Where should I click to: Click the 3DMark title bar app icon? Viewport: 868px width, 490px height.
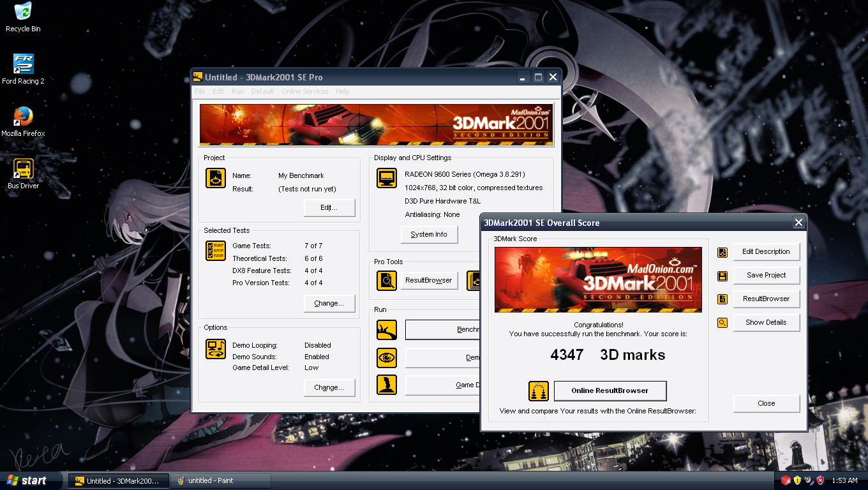point(198,77)
